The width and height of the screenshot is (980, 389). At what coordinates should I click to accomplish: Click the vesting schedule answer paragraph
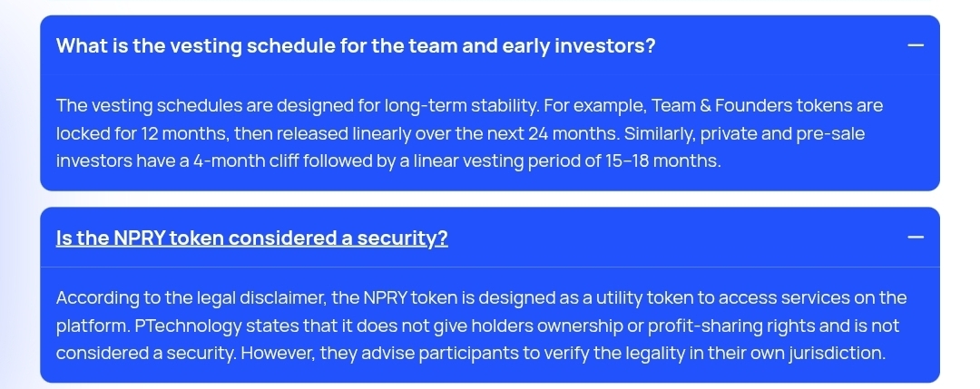tap(469, 133)
